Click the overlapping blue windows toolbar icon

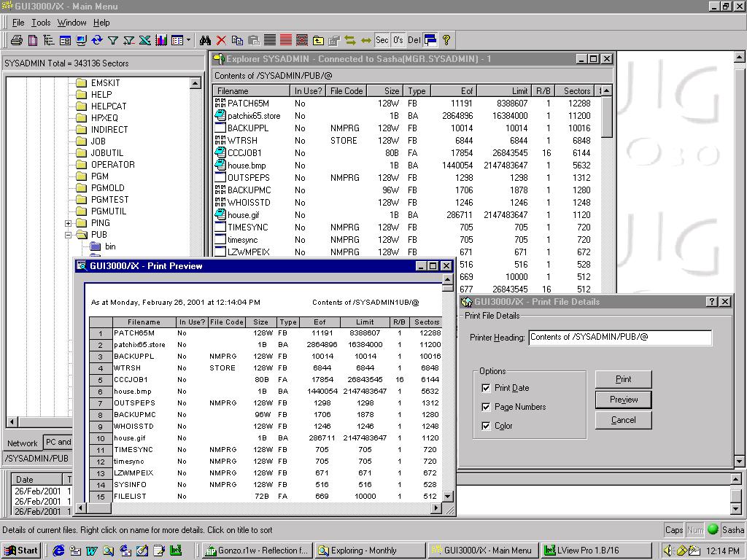[430, 41]
